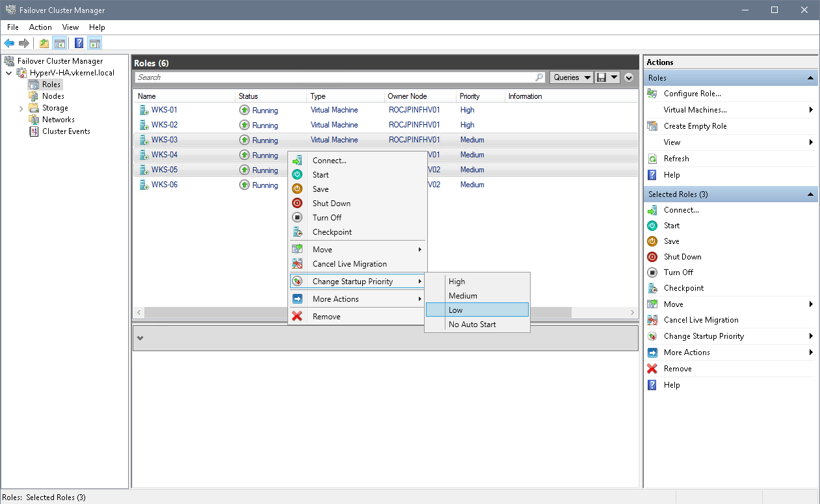Select the Nodes tree item
Viewport: 820px width, 504px height.
coord(53,96)
